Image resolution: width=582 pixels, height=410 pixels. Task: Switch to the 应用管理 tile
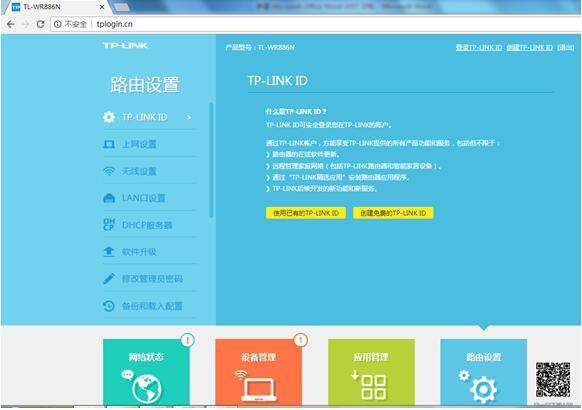click(371, 372)
